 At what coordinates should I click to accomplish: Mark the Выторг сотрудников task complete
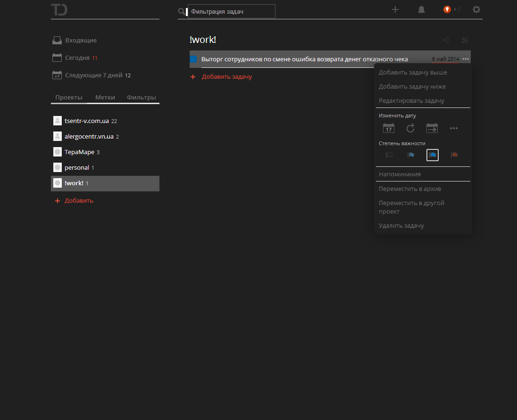pos(193,59)
